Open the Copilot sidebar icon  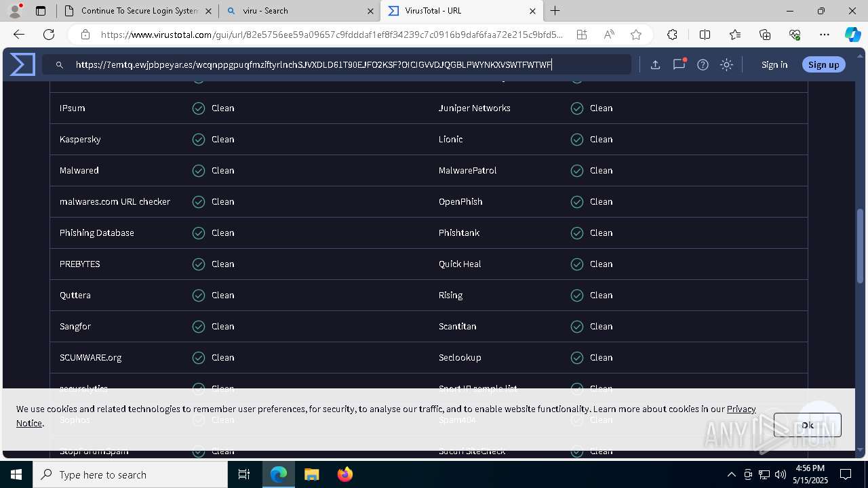852,35
